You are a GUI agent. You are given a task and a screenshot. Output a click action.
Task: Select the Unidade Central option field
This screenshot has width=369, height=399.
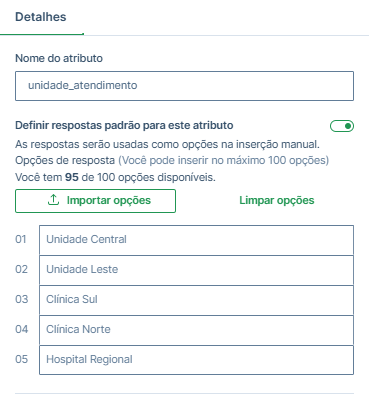196,240
